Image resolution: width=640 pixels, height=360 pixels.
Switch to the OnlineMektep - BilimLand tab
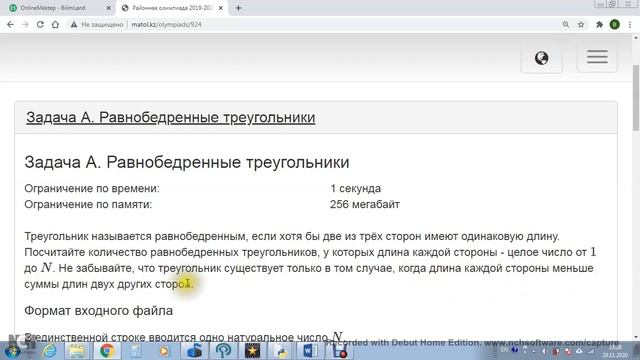53,8
